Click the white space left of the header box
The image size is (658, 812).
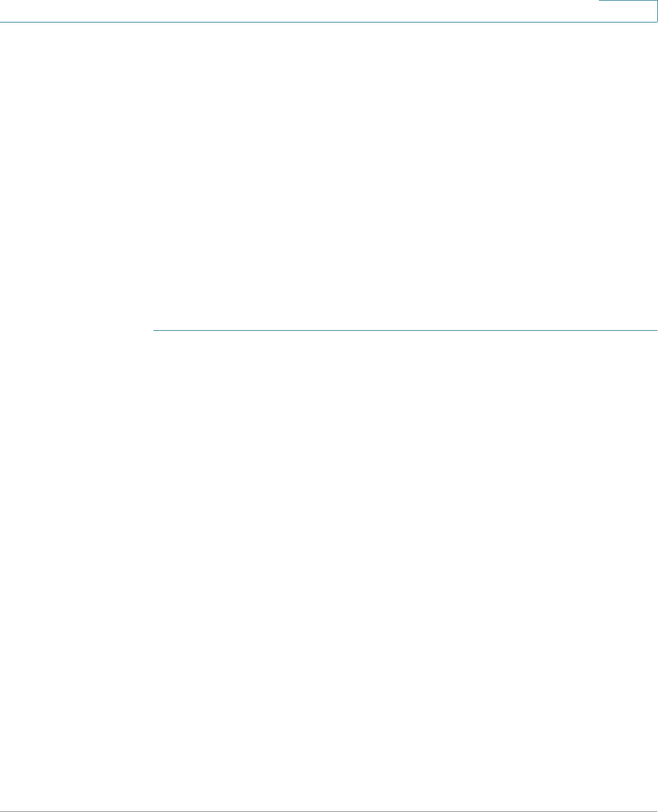pos(299,10)
